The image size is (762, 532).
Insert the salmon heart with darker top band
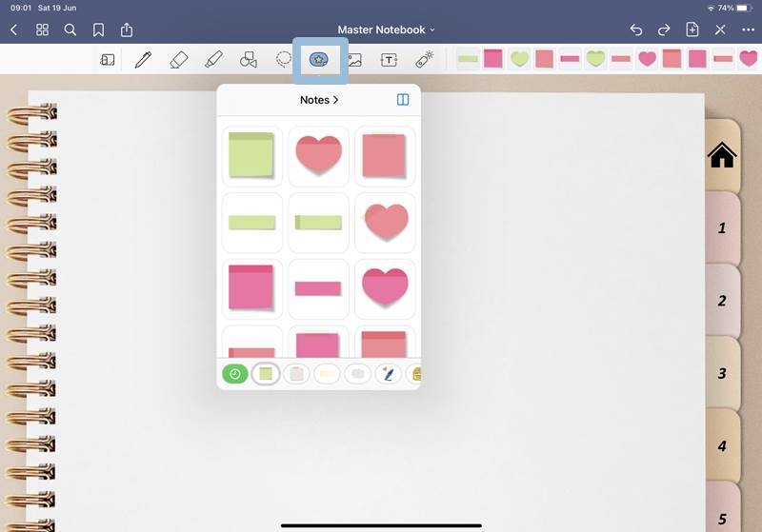pos(319,156)
